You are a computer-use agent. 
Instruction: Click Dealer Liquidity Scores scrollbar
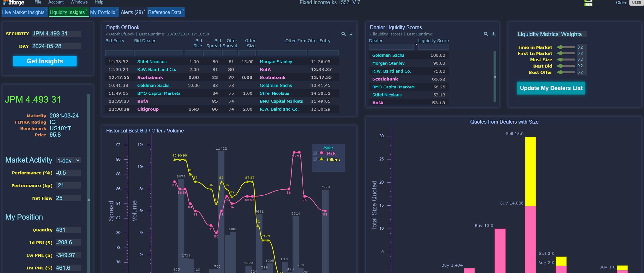pos(495,77)
